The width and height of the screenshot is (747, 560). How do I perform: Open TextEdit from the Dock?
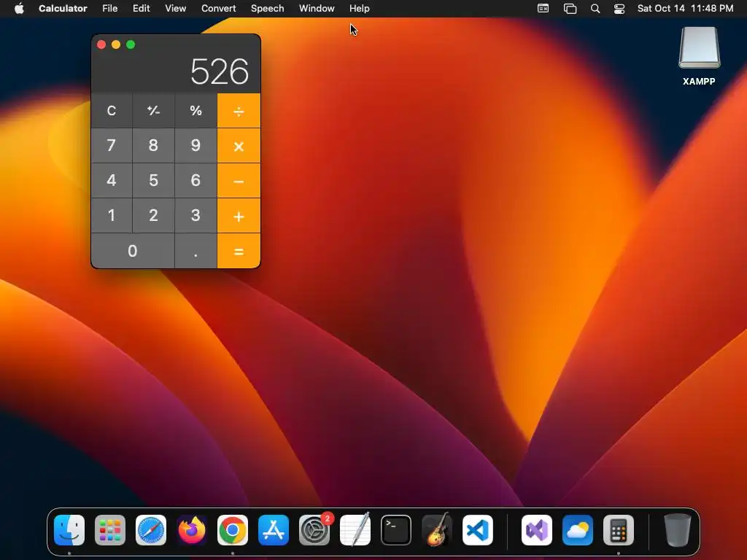355,530
